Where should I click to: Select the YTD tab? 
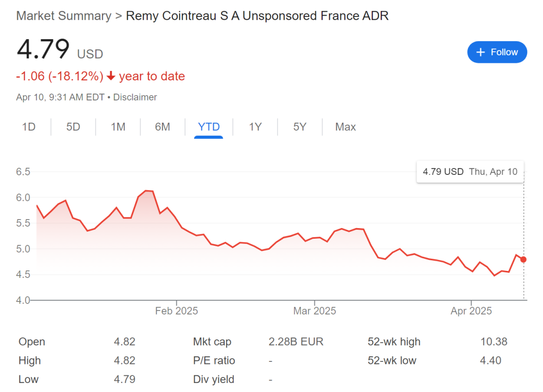point(209,127)
